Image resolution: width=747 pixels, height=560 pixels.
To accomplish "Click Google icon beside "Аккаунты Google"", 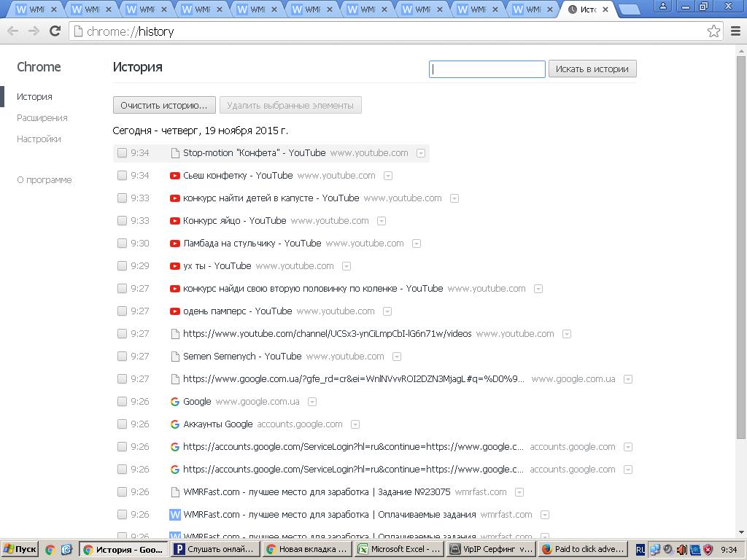I will 175,424.
